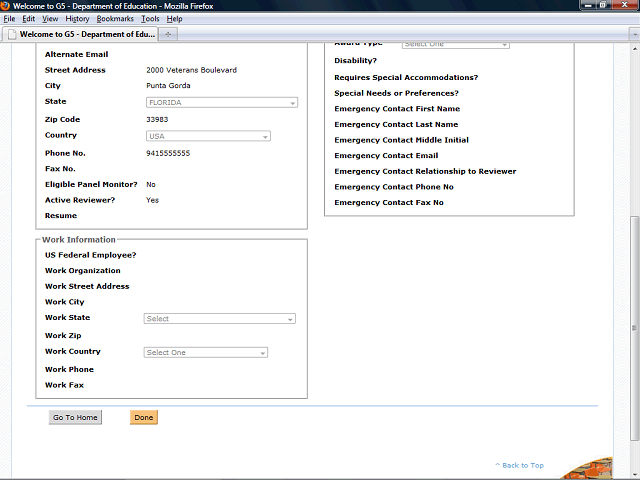Click the Emergency Contact Fax No label

(389, 202)
